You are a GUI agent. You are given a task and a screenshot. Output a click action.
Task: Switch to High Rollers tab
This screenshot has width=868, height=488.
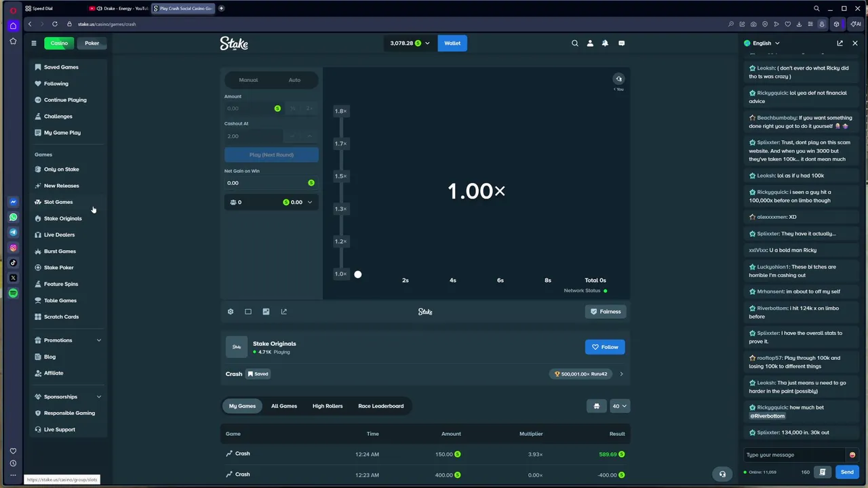tap(328, 406)
